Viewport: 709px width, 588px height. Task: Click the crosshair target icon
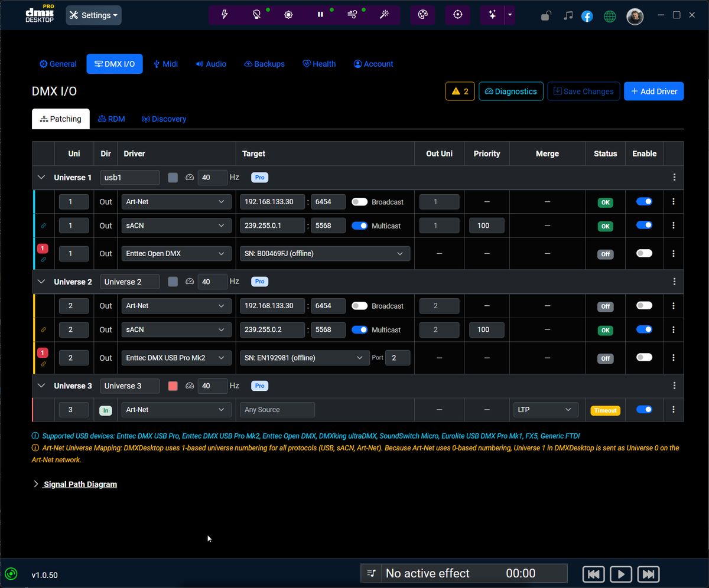457,15
